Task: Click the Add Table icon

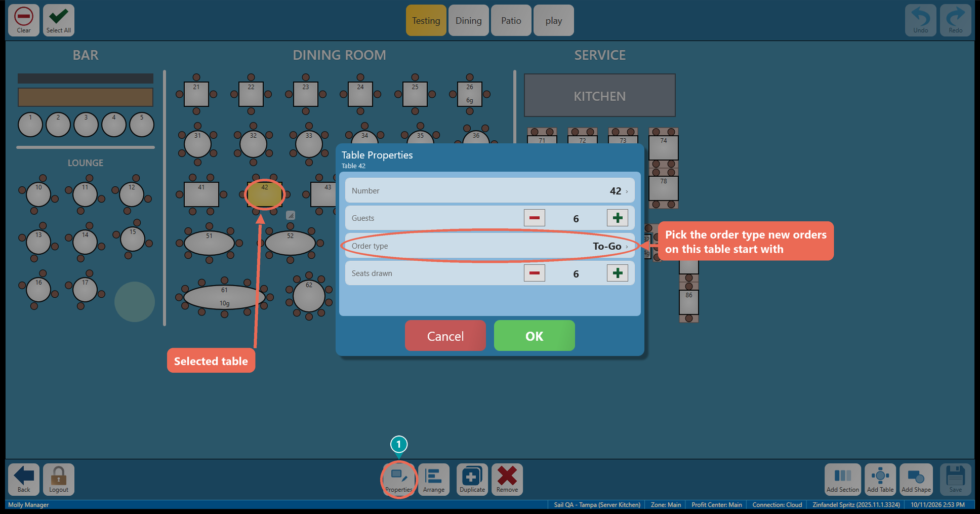Action: (880, 479)
